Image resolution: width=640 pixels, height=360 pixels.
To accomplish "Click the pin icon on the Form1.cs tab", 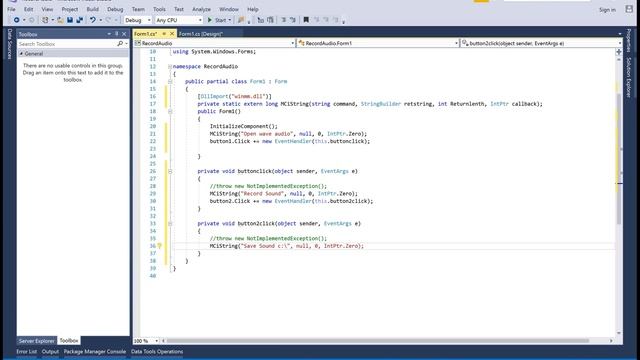I will [x=164, y=34].
